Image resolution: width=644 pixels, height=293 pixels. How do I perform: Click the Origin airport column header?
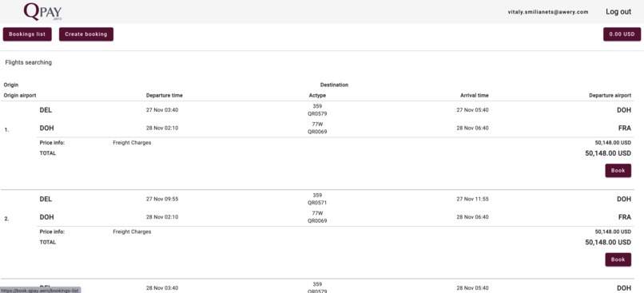click(20, 95)
